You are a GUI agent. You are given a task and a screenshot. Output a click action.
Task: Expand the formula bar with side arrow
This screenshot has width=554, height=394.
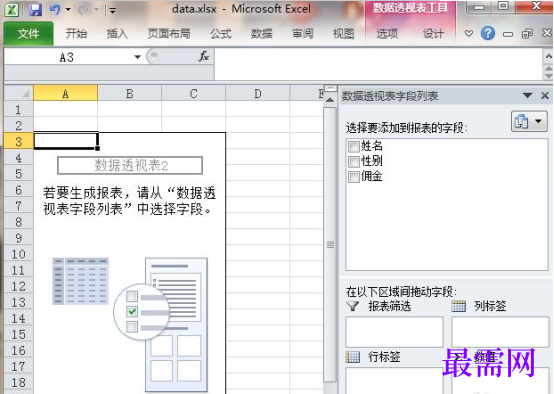pos(548,57)
